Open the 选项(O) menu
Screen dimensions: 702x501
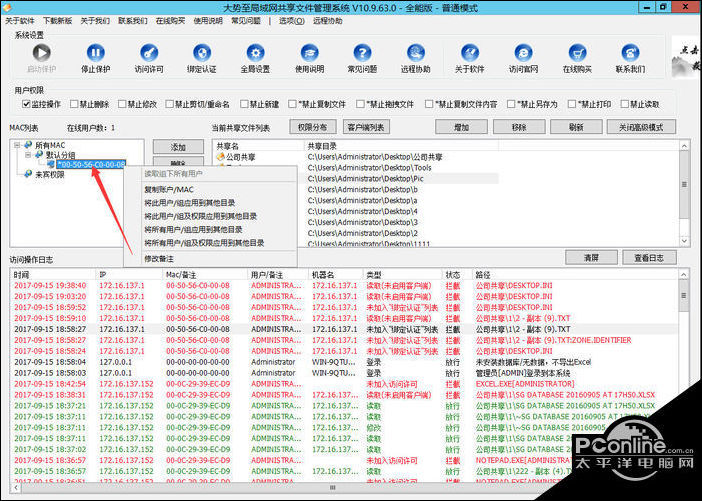pyautogui.click(x=292, y=21)
